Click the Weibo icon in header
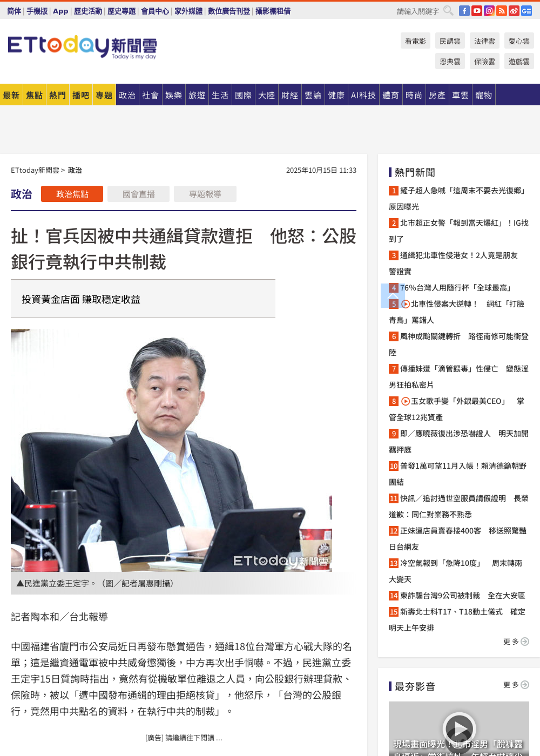The height and width of the screenshot is (756, 540). [x=514, y=11]
